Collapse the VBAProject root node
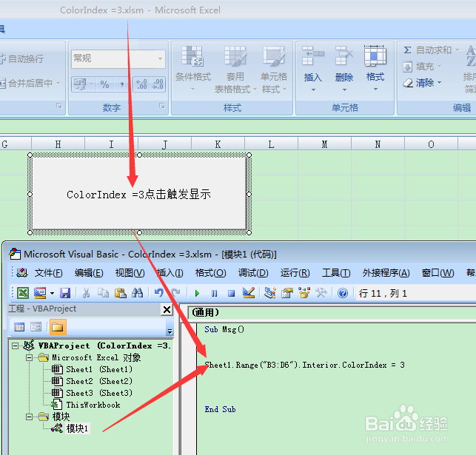The width and height of the screenshot is (476, 455). point(15,346)
